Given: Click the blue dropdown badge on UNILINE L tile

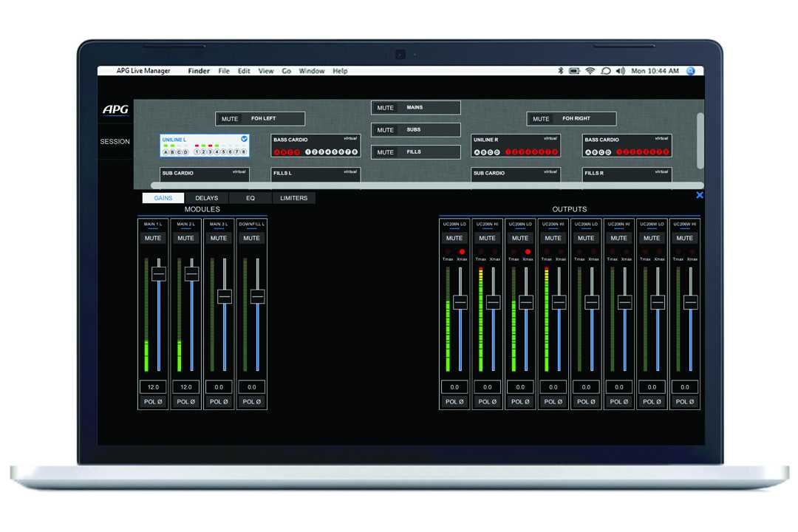Looking at the screenshot, I should 244,139.
